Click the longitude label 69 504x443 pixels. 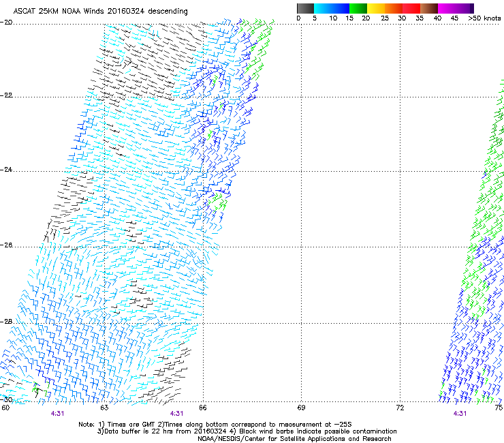tap(301, 408)
